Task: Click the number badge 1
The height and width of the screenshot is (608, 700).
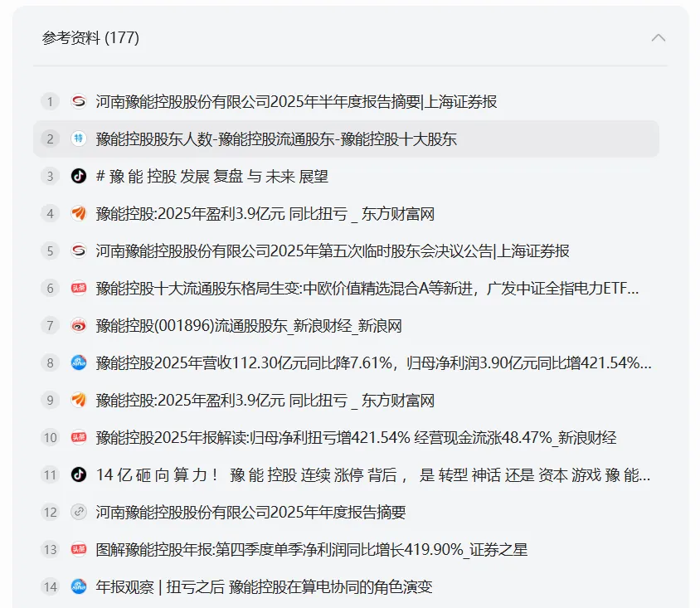Action: click(50, 102)
